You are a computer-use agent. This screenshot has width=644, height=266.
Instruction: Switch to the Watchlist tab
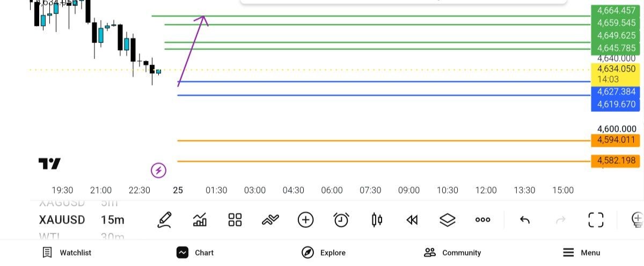(67, 253)
